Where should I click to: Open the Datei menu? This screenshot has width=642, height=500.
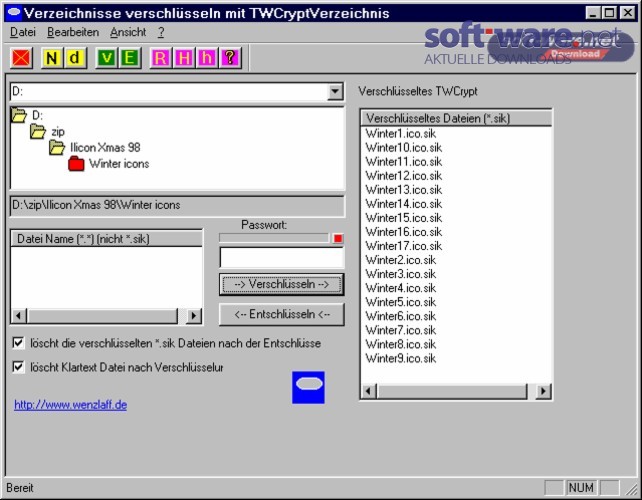(23, 32)
